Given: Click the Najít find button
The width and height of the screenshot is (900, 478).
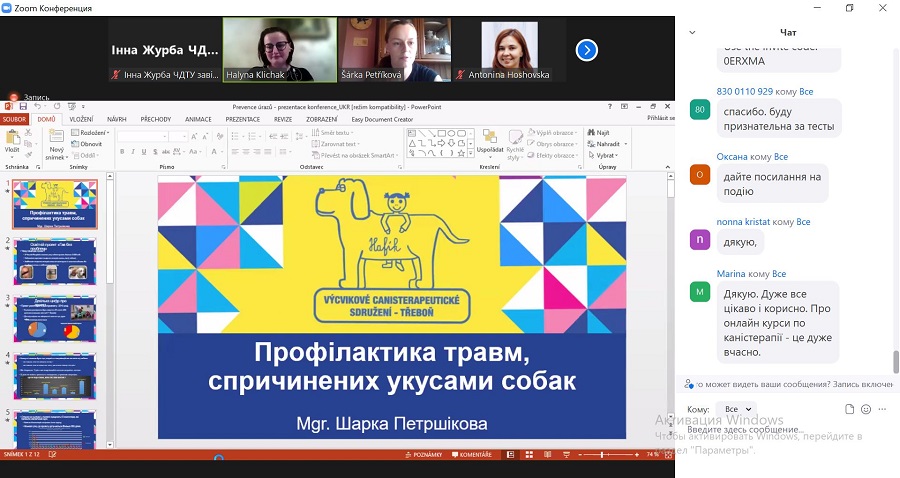Looking at the screenshot, I should (599, 133).
